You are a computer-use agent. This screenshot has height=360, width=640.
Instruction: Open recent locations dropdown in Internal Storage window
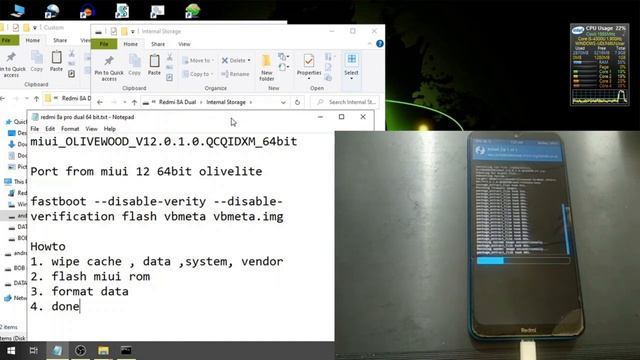click(x=124, y=102)
